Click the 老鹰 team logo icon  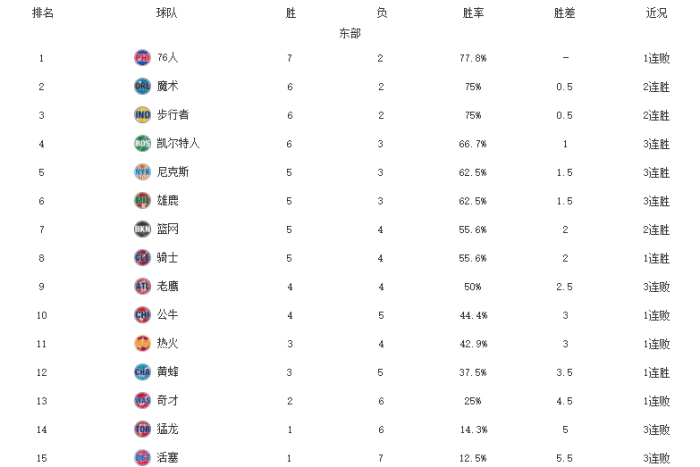(142, 286)
